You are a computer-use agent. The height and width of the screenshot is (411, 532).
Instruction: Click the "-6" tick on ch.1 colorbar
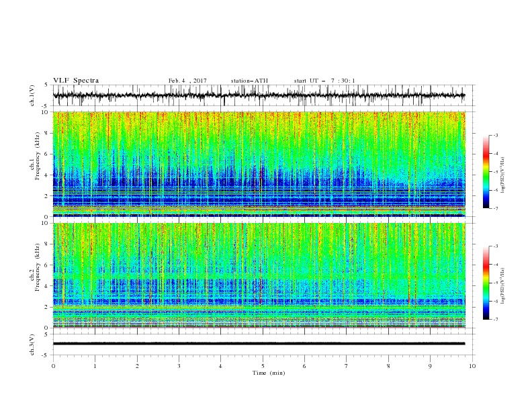[496, 190]
